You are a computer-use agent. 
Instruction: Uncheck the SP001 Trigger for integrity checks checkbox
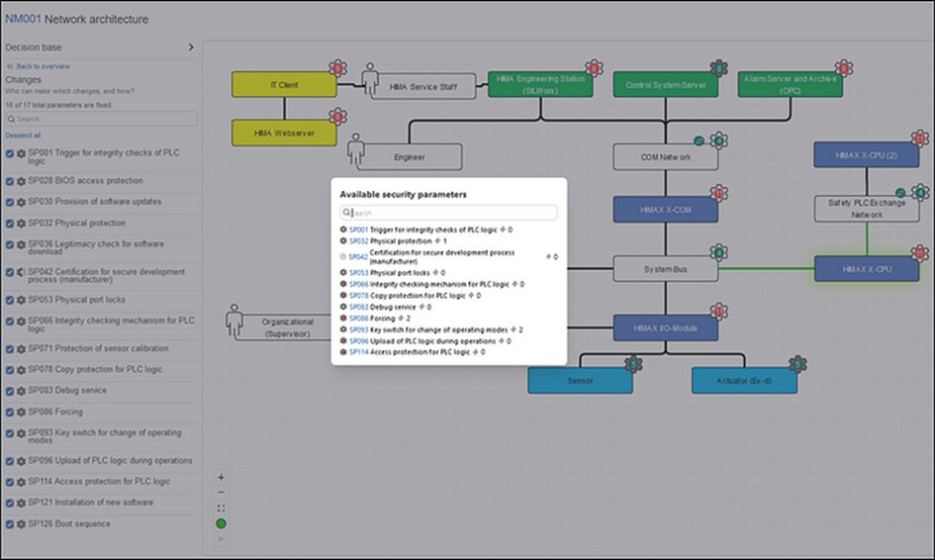coord(10,153)
